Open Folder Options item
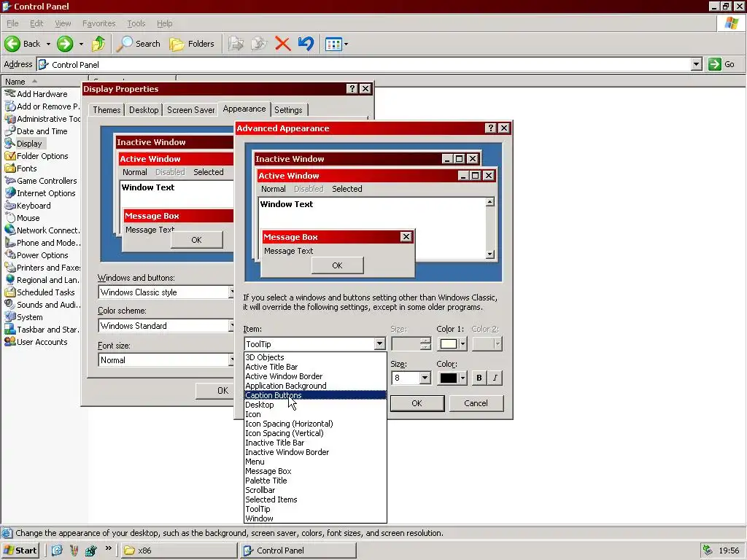 [x=36, y=156]
